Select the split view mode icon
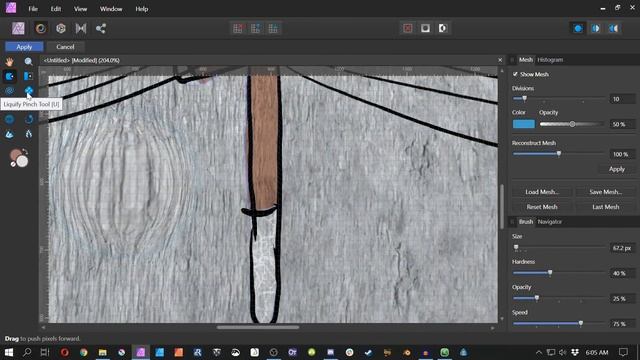 click(596, 28)
